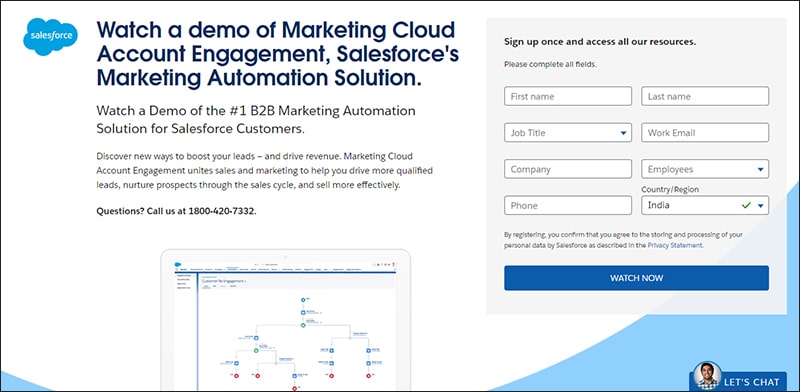Click the phone number 1800-420-7332 text
Image resolution: width=800 pixels, height=392 pixels.
click(x=221, y=211)
